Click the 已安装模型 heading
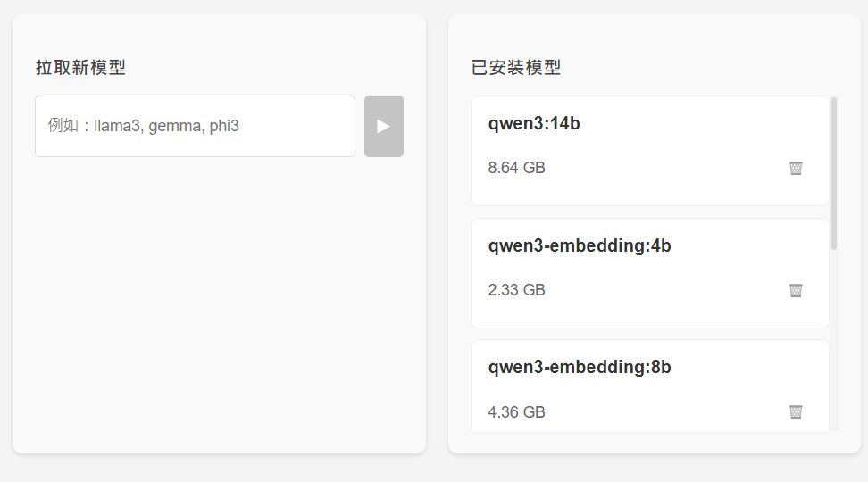Image resolution: width=868 pixels, height=482 pixels. pyautogui.click(x=516, y=68)
